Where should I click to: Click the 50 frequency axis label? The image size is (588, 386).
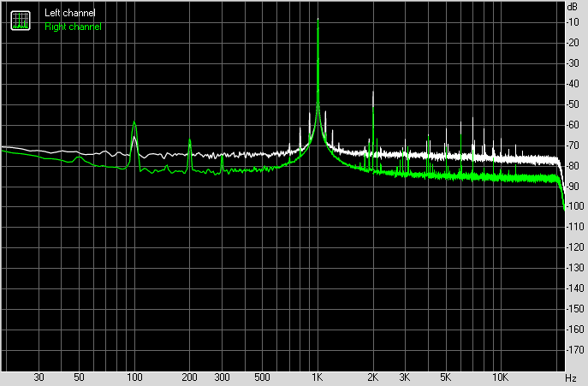79,377
